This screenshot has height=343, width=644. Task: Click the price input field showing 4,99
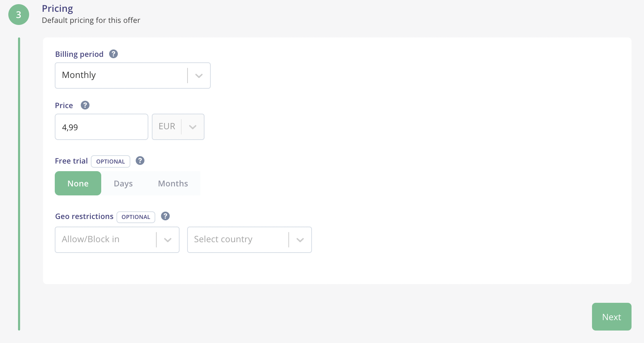(102, 127)
